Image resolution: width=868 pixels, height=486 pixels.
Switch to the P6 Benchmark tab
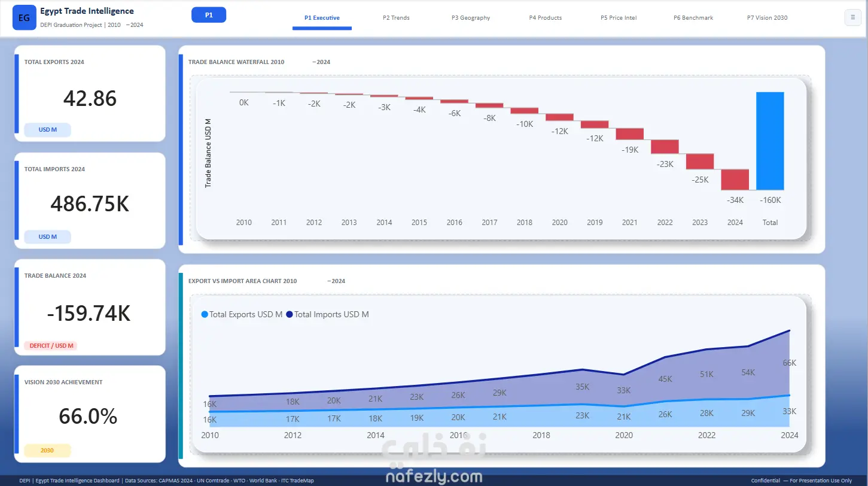(x=693, y=18)
